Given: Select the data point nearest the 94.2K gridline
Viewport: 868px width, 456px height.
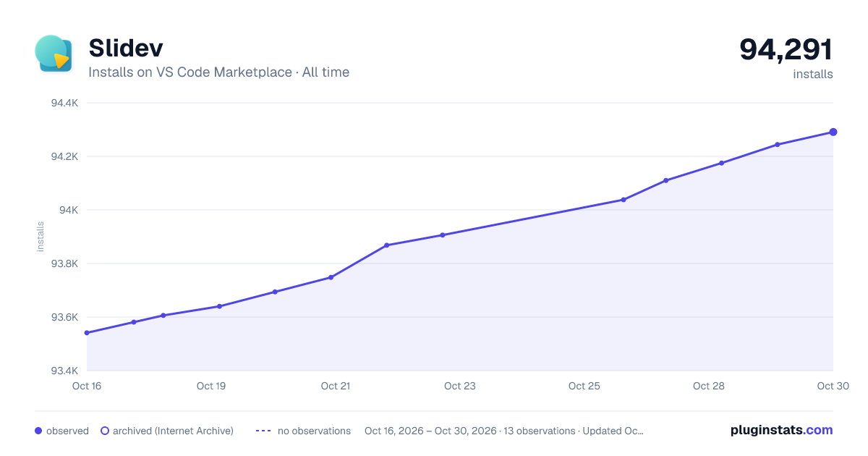Looking at the screenshot, I should (721, 163).
